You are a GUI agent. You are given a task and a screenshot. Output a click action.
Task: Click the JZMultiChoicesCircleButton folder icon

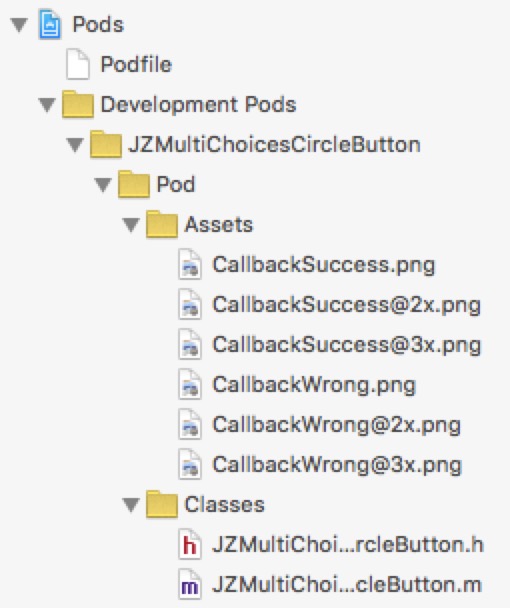point(105,144)
